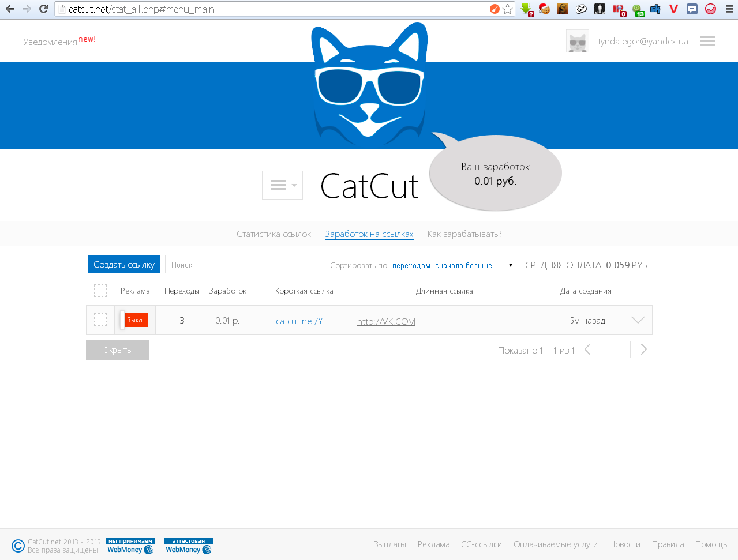Screen dimensions: 738x560
Task: Click the 'Длинная ссылка' column header
Action: coord(444,291)
